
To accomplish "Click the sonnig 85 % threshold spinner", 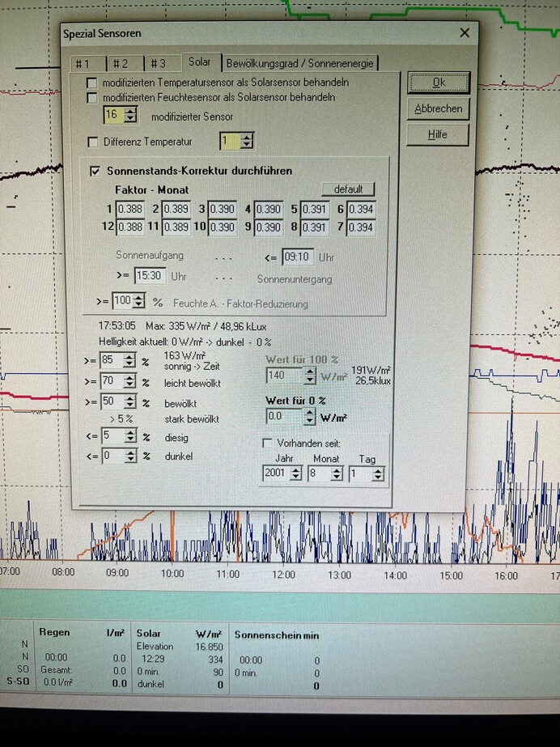I will click(130, 359).
